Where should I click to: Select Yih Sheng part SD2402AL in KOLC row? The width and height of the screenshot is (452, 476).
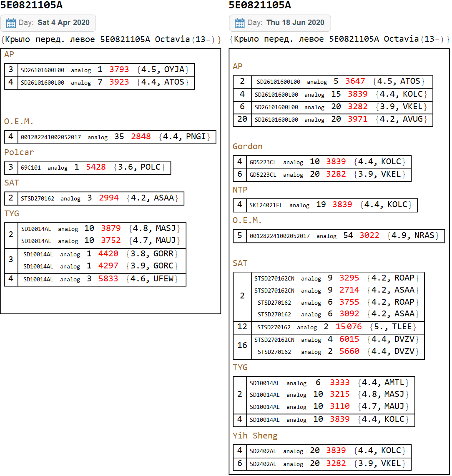click(263, 451)
